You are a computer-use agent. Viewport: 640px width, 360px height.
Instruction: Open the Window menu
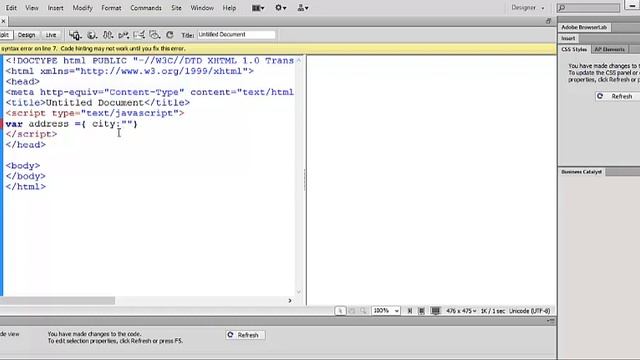pos(202,8)
